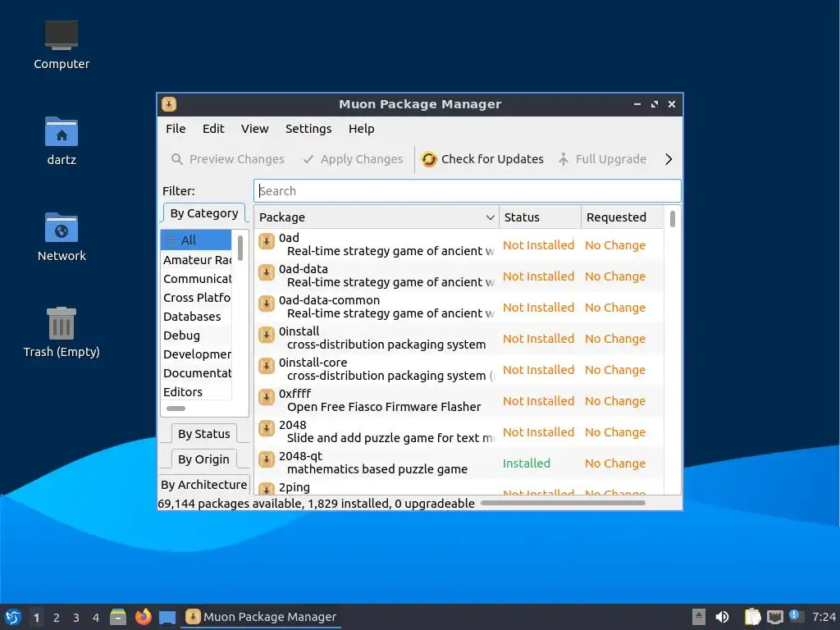
Task: Select the All category
Action: click(196, 240)
